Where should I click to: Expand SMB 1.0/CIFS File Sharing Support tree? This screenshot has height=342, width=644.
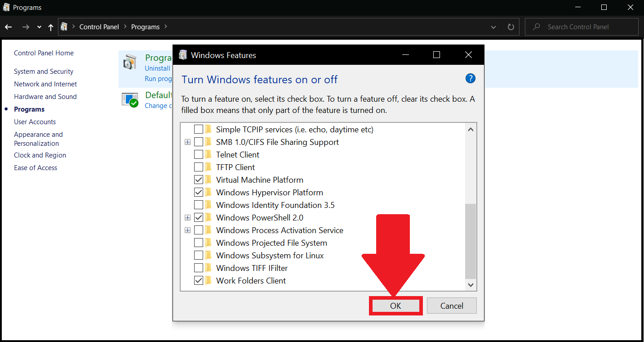[187, 142]
